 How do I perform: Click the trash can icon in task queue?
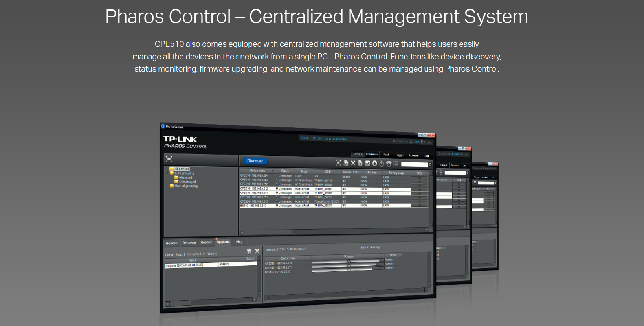click(249, 251)
